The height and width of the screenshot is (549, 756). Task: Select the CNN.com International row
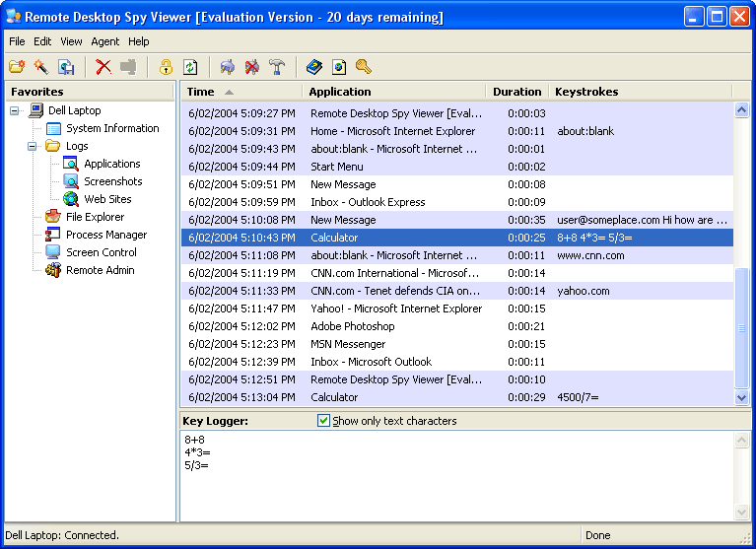pos(457,273)
